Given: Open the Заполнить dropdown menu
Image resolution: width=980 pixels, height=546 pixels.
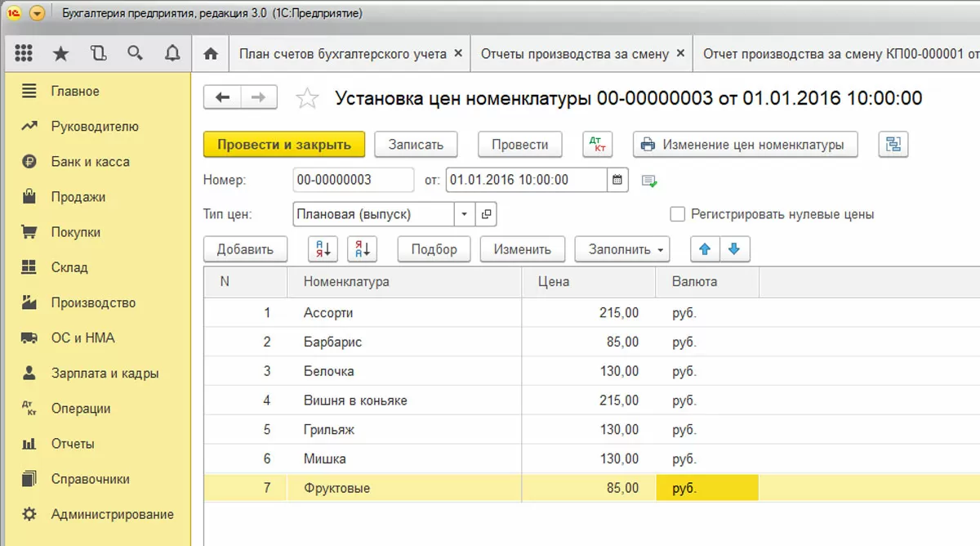Looking at the screenshot, I should coord(621,249).
